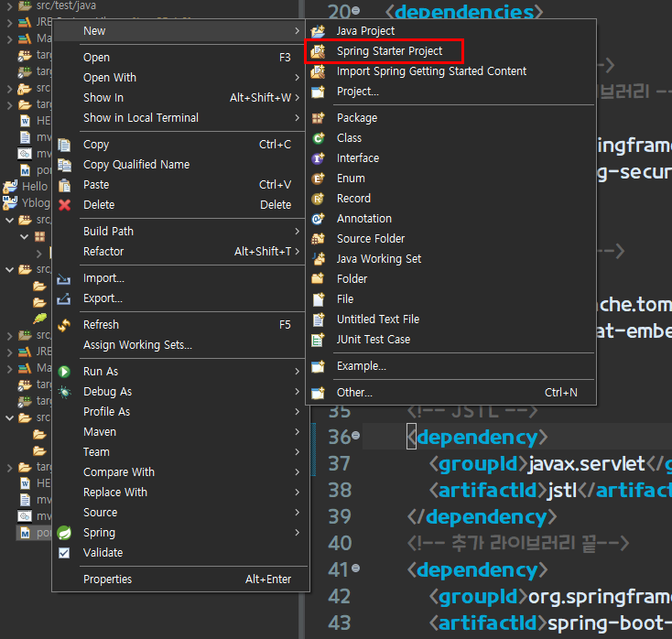Screen dimensions: 672x639
Task: Expand the Show In submenu arrow
Action: 297,98
